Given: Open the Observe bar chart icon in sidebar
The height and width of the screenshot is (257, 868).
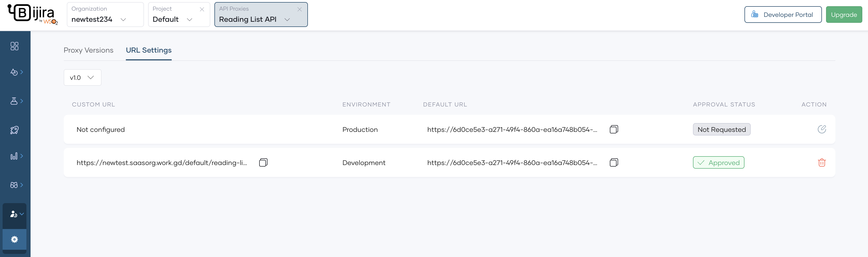Looking at the screenshot, I should pos(14,156).
